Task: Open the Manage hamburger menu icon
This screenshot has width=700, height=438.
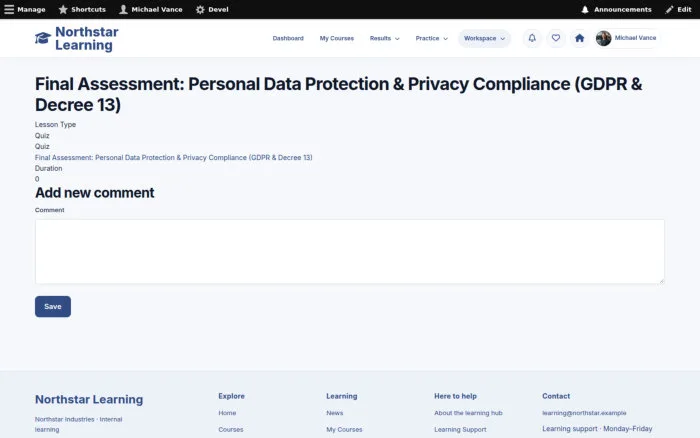Action: click(9, 9)
